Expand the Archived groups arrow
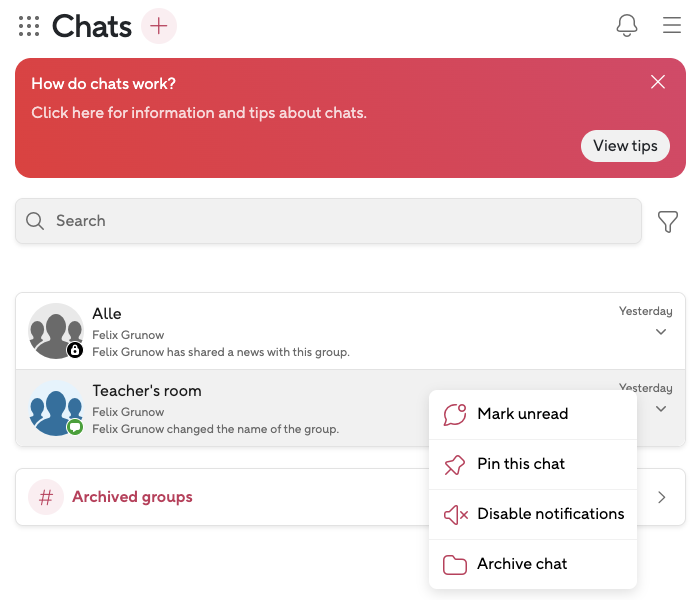The width and height of the screenshot is (699, 600). (x=661, y=497)
